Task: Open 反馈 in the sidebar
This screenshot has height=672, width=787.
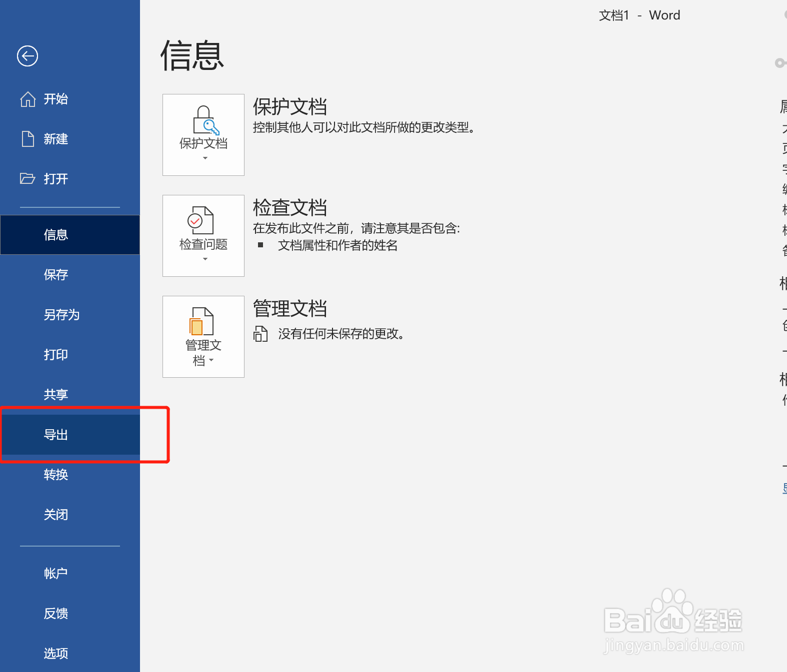Action: (70, 614)
